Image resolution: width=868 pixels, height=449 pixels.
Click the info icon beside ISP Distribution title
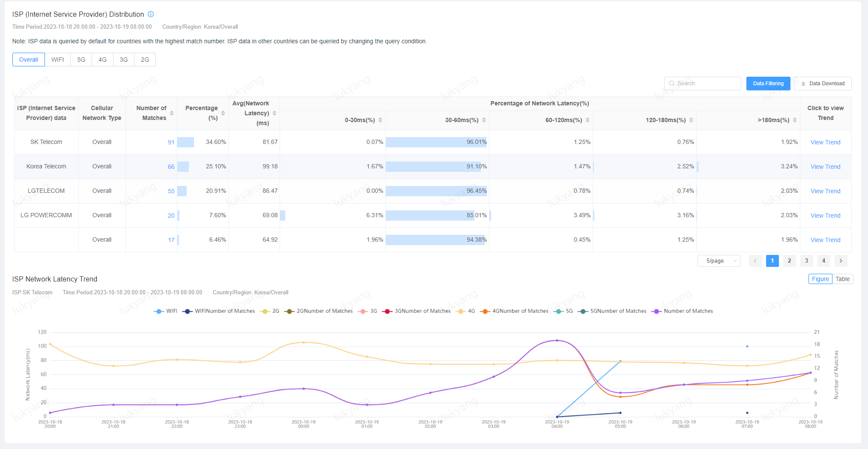click(x=151, y=14)
